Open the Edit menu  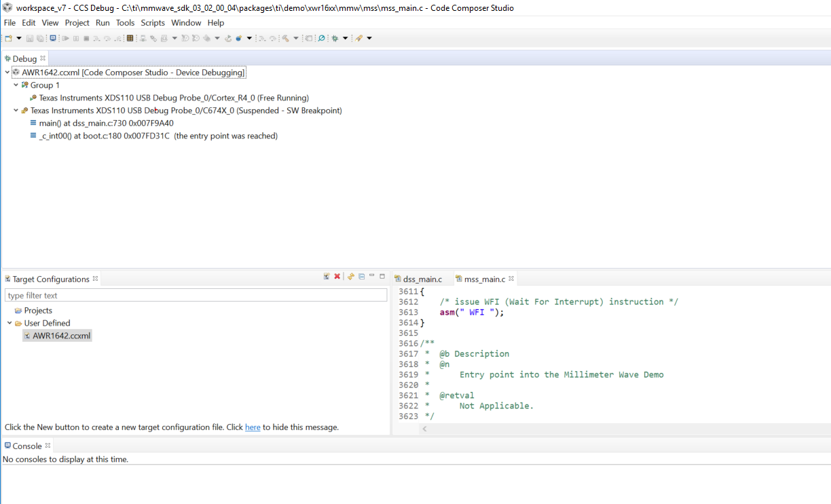pos(29,22)
